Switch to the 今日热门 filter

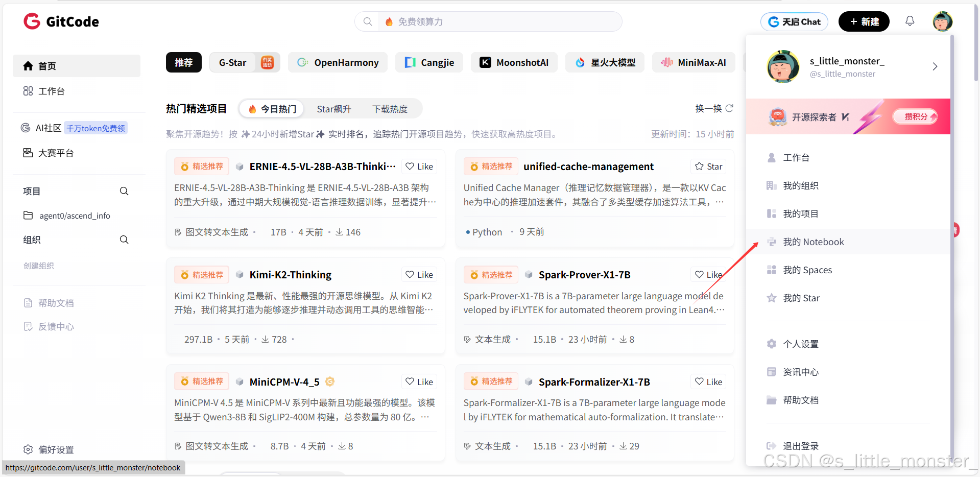[x=272, y=109]
